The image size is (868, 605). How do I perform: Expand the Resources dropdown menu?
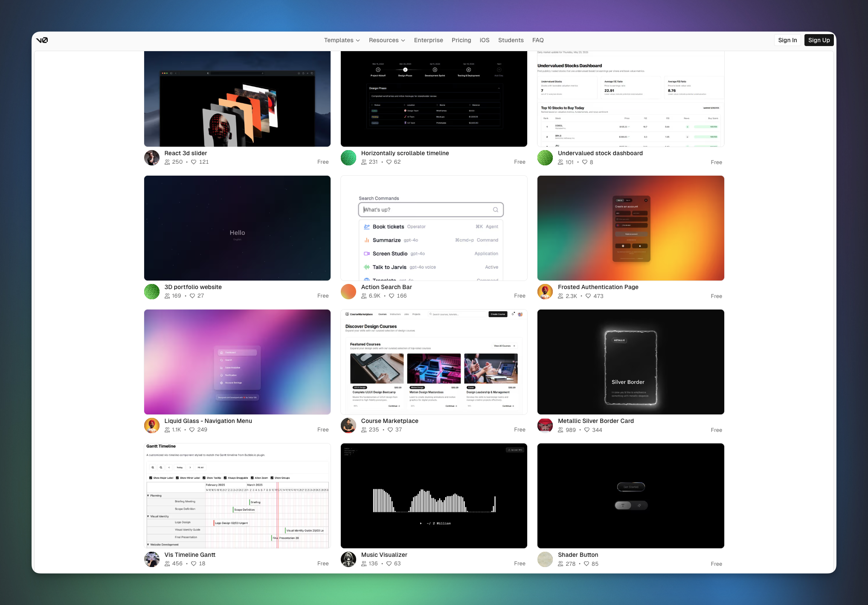[x=387, y=40]
